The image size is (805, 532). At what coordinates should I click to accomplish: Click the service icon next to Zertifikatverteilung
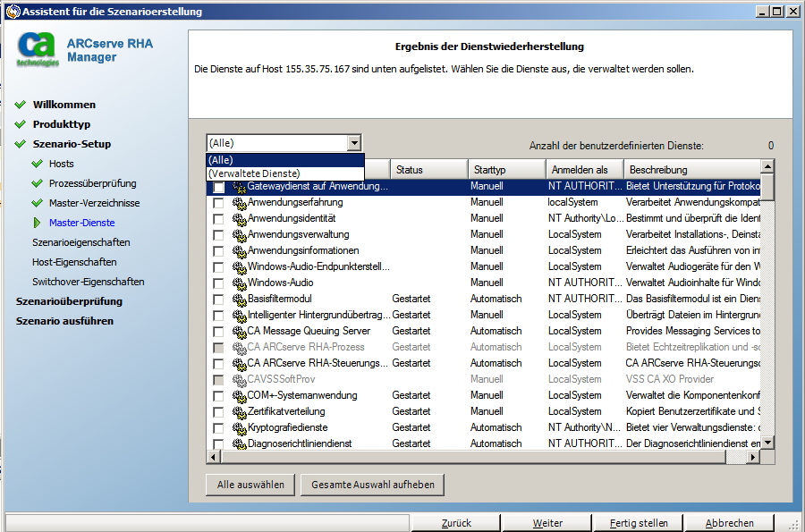239,411
